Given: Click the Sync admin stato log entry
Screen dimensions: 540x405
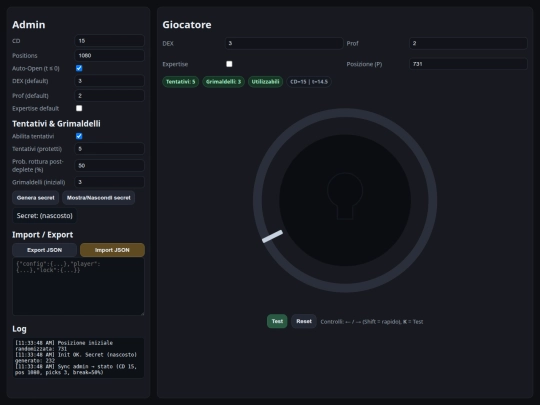Looking at the screenshot, I should [76, 370].
